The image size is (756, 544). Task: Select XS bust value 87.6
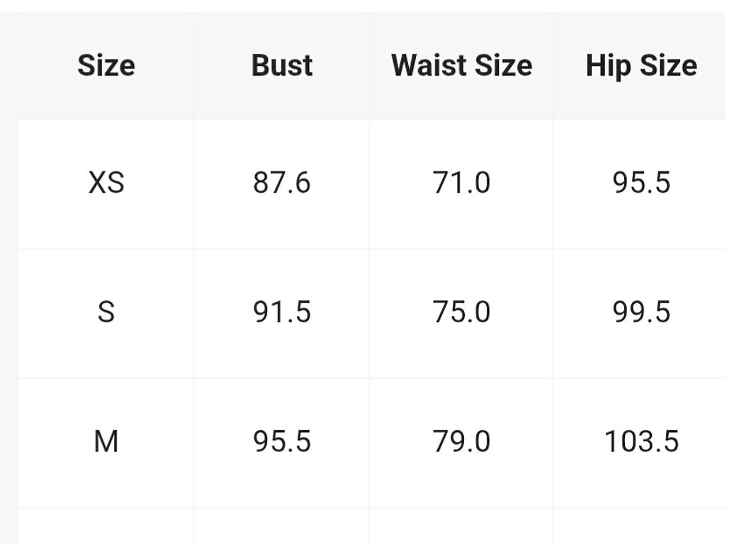pyautogui.click(x=282, y=183)
